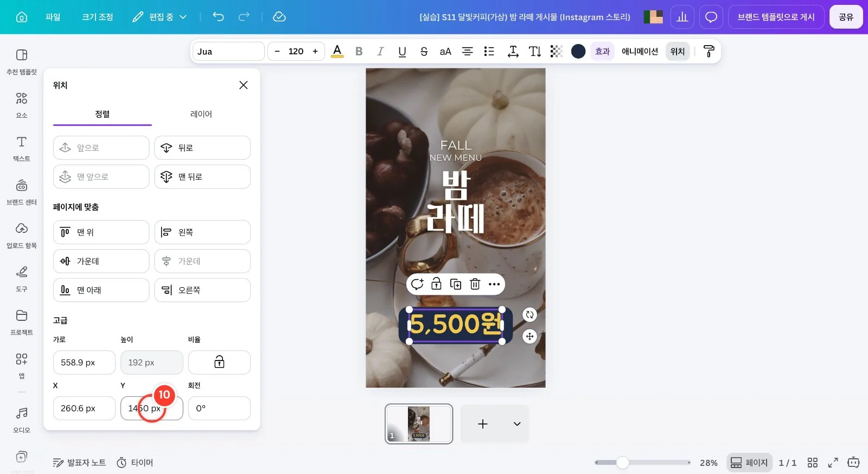This screenshot has height=474, width=868.
Task: Open the Uploads (업로드 항목) sidebar panel
Action: tap(22, 235)
